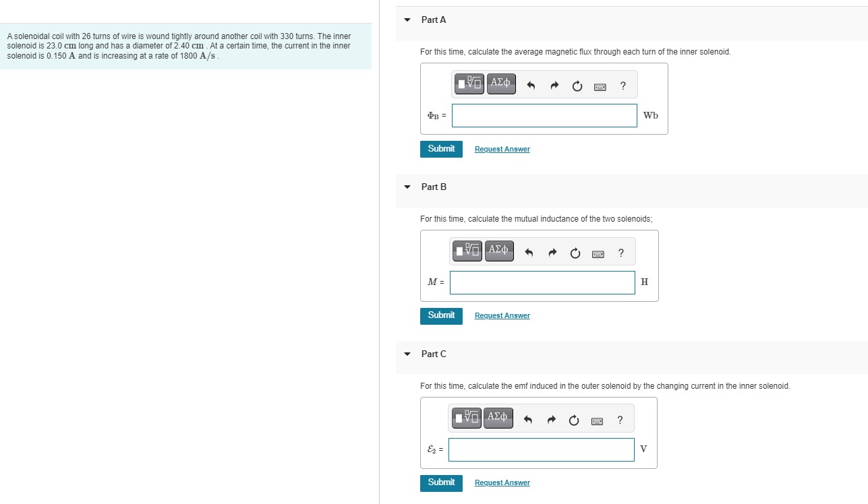Image resolution: width=868 pixels, height=504 pixels.
Task: Undo last entry in Part A toolbar
Action: (x=531, y=86)
